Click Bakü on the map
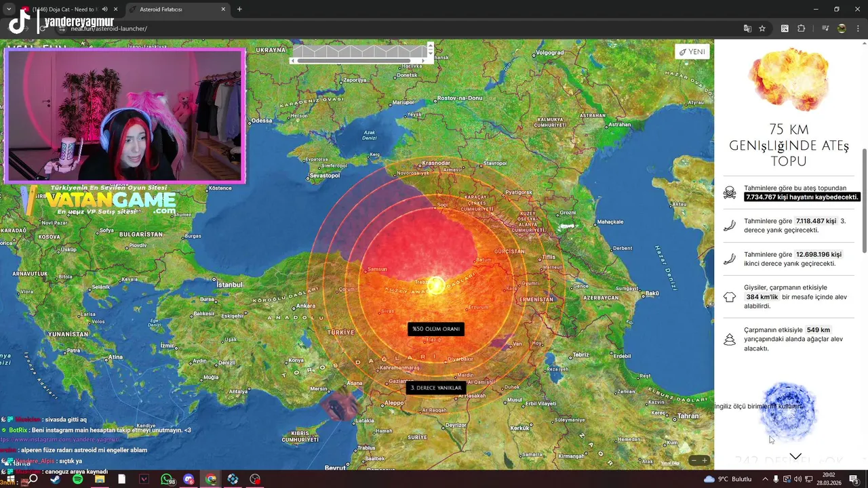This screenshot has width=868, height=488. (652, 293)
